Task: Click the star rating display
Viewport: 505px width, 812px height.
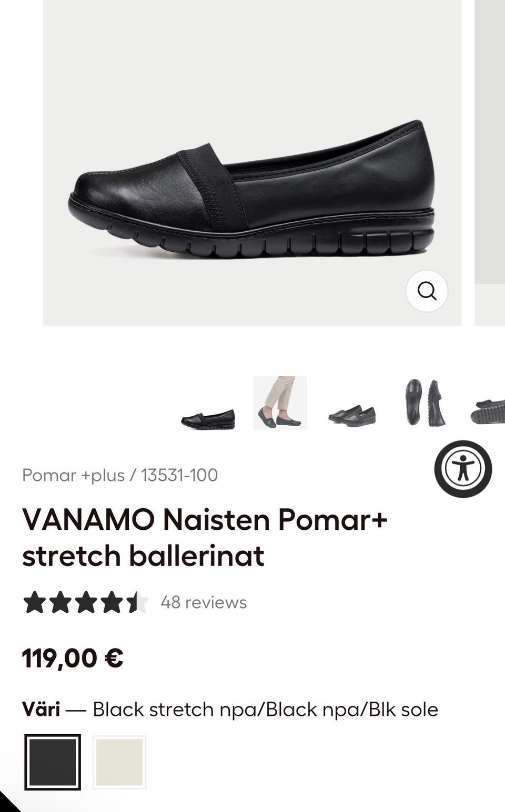Action: (85, 602)
